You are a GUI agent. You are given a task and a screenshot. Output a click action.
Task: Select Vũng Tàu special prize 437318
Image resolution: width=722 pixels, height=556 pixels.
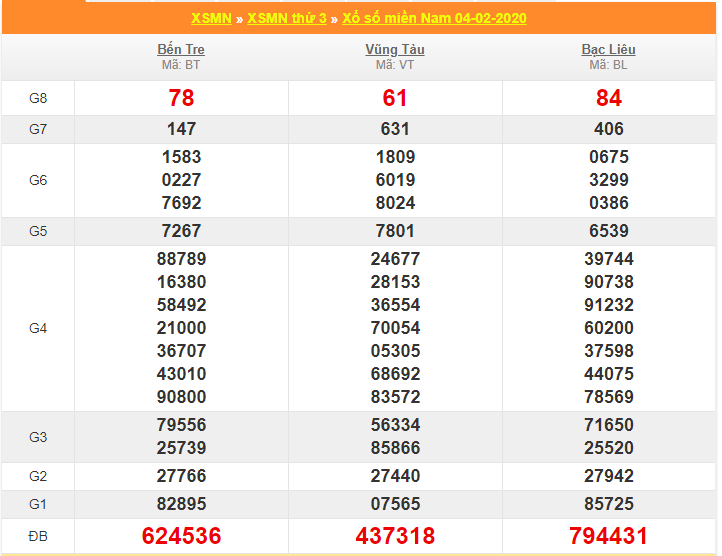click(x=395, y=536)
